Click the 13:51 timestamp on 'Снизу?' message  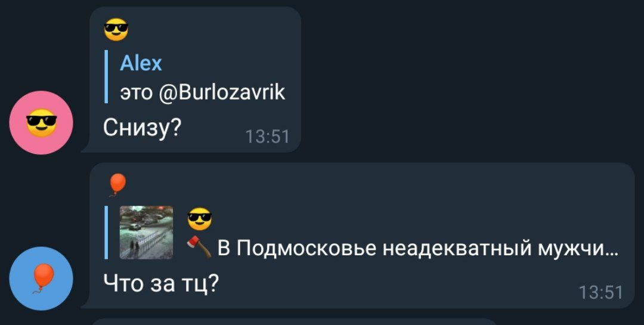(x=267, y=137)
